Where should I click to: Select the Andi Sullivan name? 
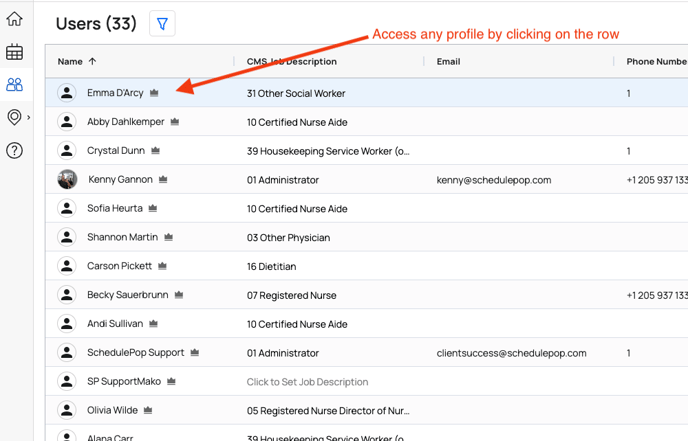coord(115,324)
